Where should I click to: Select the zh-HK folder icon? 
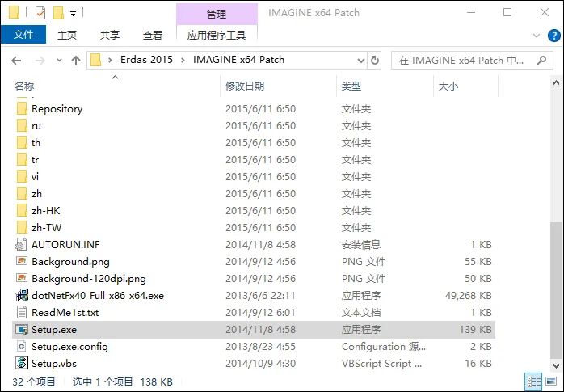tap(22, 210)
